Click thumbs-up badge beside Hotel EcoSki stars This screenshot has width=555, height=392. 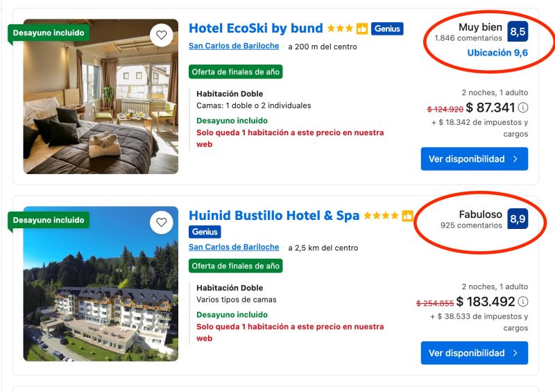(x=361, y=29)
